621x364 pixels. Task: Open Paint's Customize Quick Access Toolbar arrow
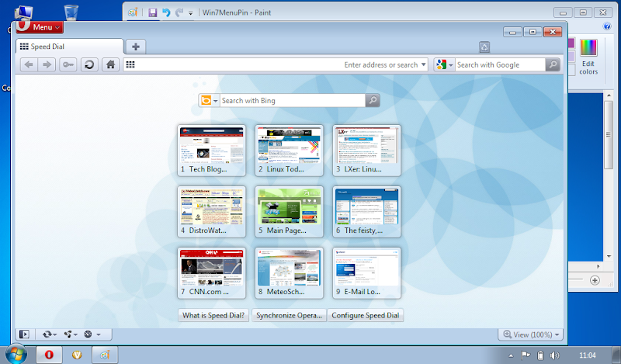[190, 13]
